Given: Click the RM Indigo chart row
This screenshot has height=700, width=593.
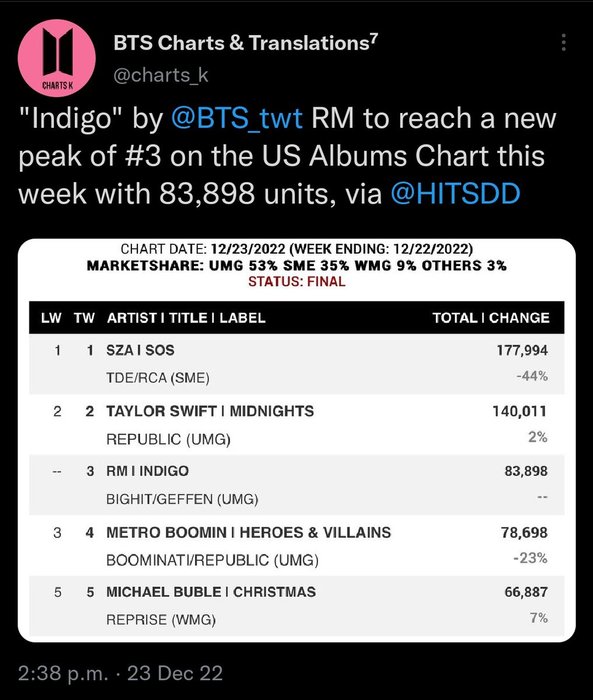Looking at the screenshot, I should click(296, 485).
